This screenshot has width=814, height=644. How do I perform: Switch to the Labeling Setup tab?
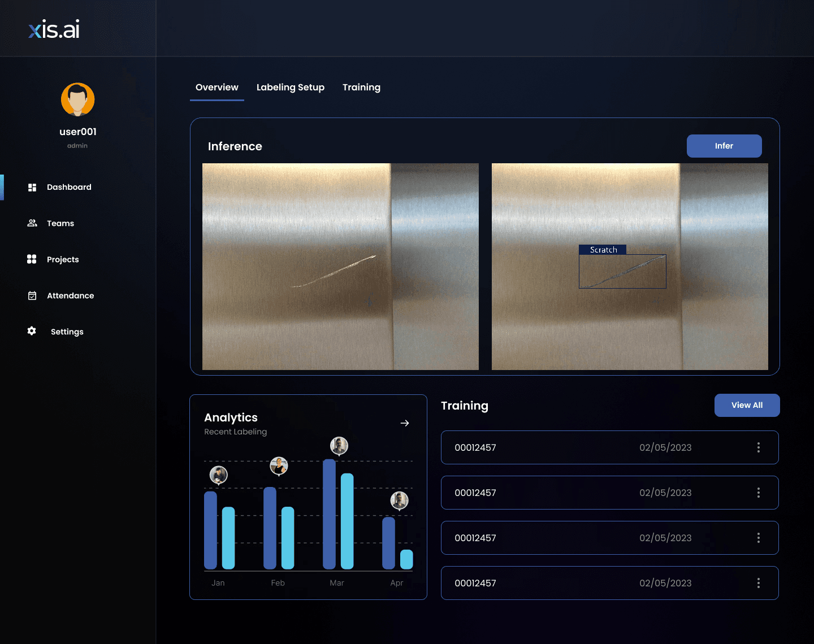[x=290, y=87]
